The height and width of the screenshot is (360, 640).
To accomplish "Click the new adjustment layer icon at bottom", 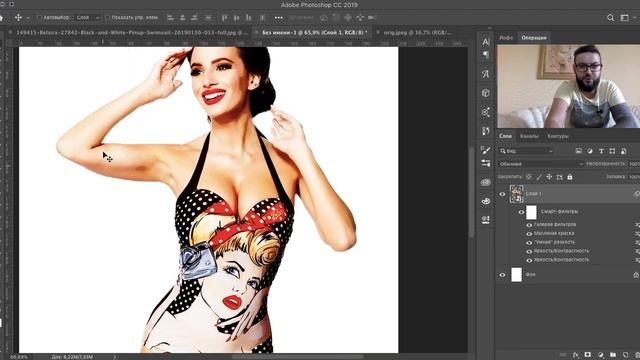I will coord(600,355).
